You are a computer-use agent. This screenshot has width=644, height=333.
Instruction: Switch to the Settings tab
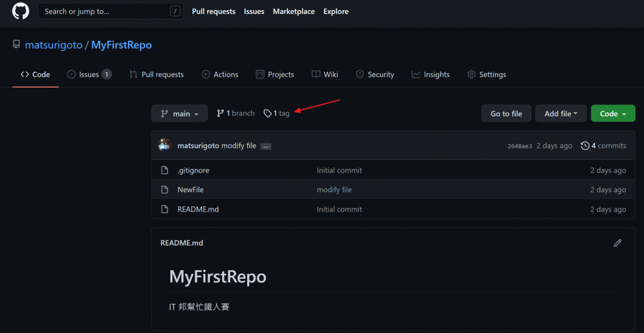(x=486, y=74)
